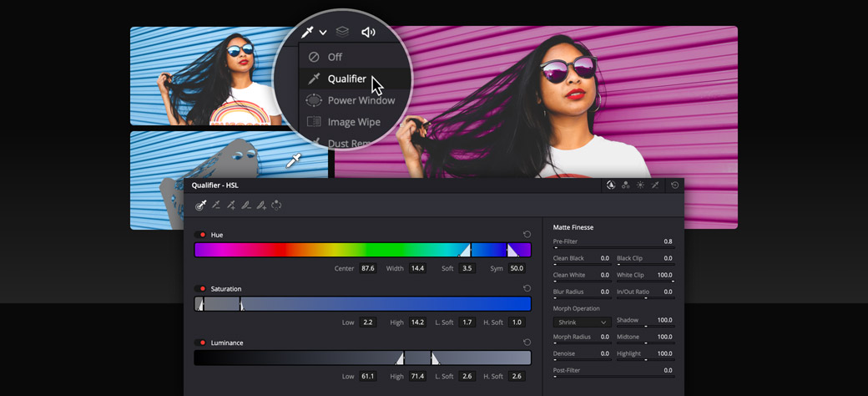
Task: Select the color picker eyedropper tool
Action: point(201,206)
